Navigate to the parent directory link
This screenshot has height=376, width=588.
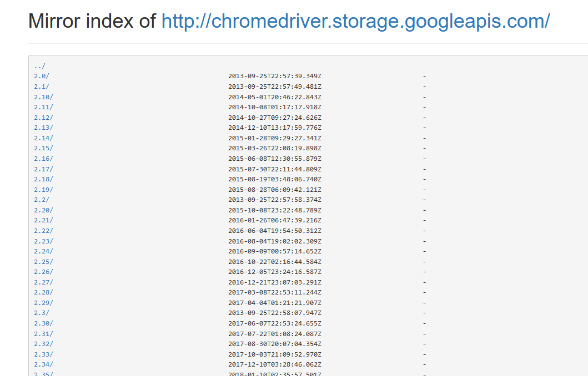[36, 65]
